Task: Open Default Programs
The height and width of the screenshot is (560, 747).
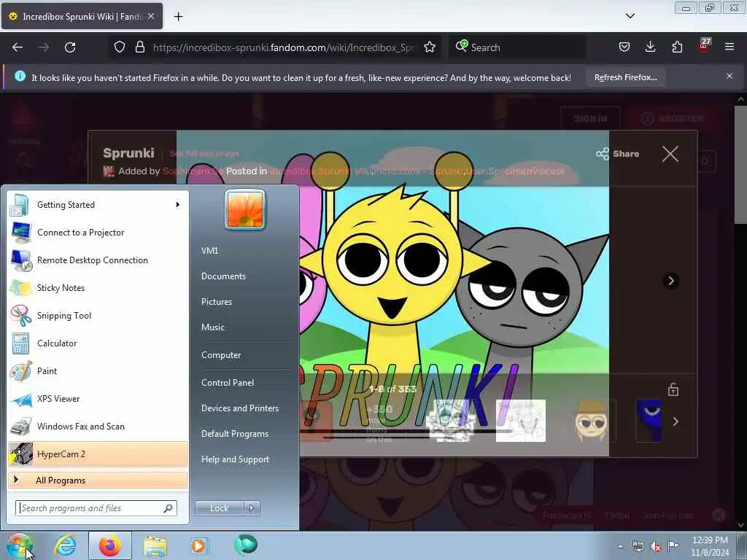Action: (235, 434)
